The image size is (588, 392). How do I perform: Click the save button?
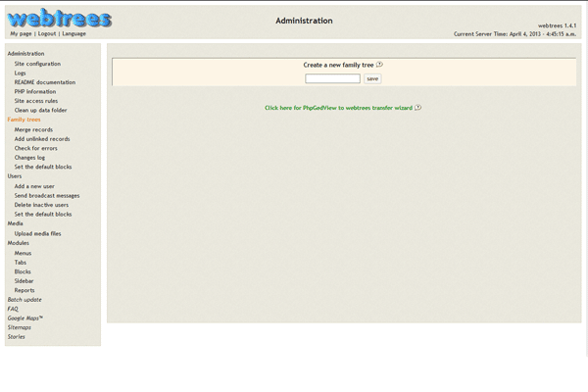372,78
